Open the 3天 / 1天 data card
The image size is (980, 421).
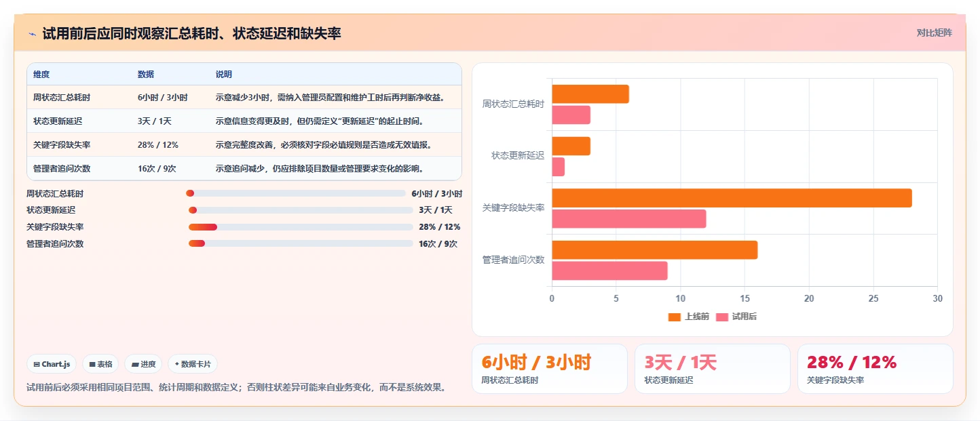pos(713,369)
